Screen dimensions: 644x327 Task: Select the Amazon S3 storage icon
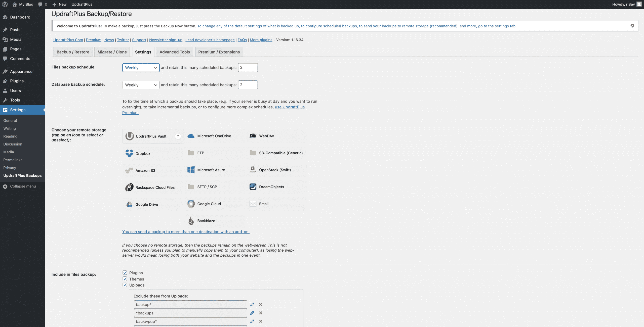click(x=129, y=170)
